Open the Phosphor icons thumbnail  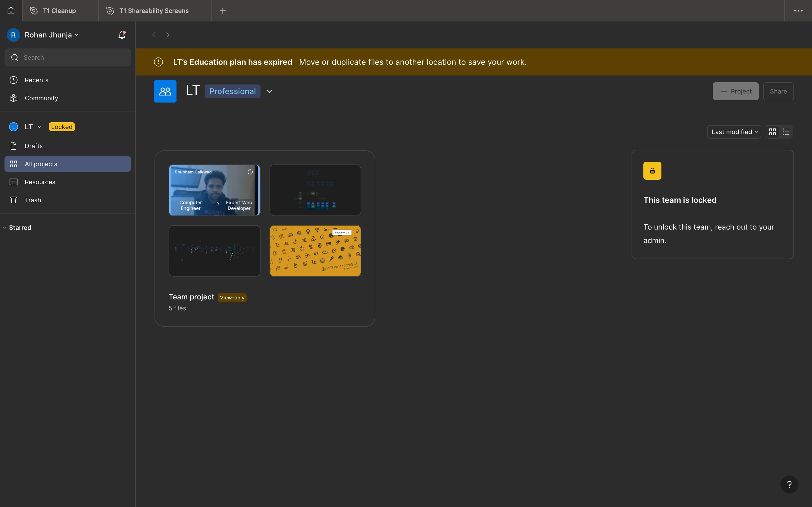(315, 251)
